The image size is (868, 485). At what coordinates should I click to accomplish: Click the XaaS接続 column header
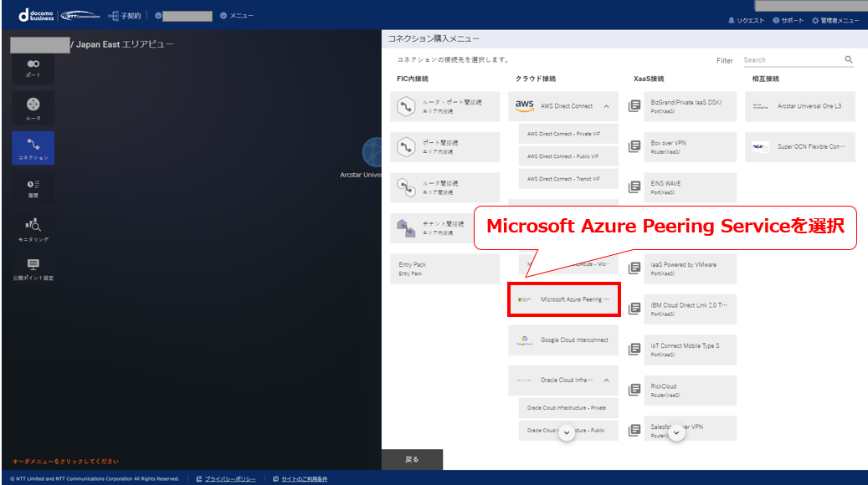click(x=649, y=79)
